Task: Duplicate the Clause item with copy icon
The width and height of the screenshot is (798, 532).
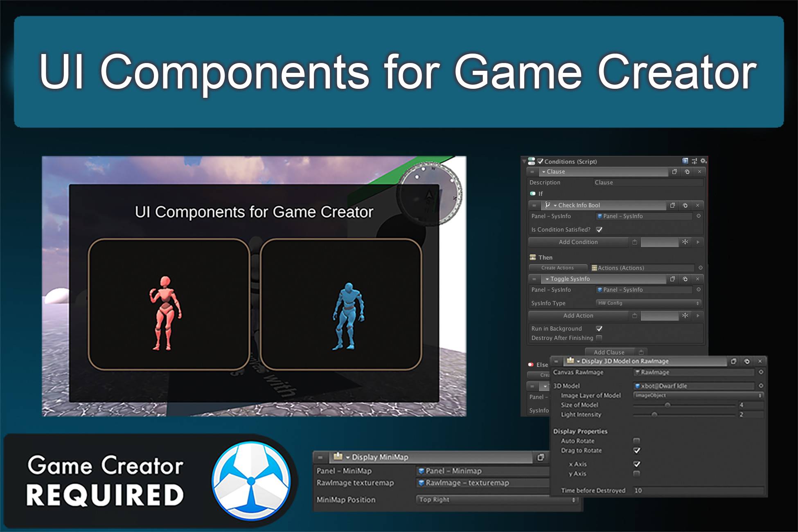Action: pos(674,172)
